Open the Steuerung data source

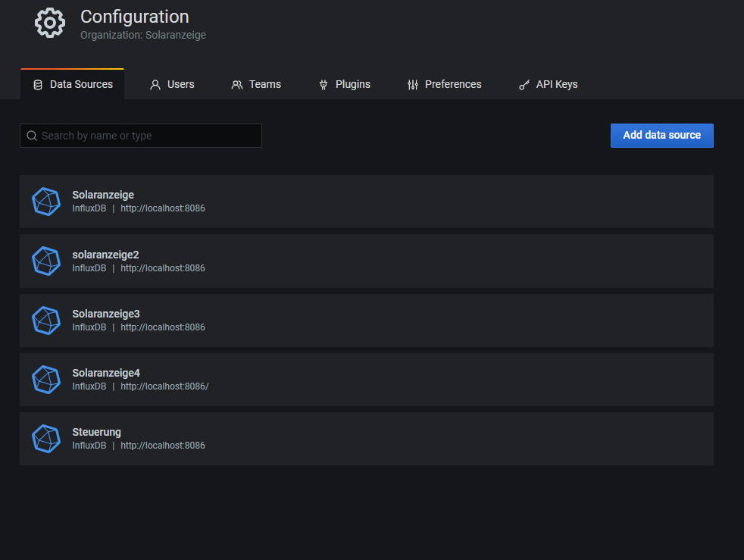click(96, 432)
